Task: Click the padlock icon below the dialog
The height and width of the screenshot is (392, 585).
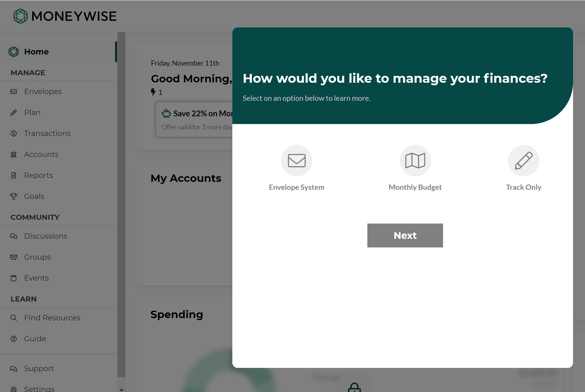Action: pos(354,388)
